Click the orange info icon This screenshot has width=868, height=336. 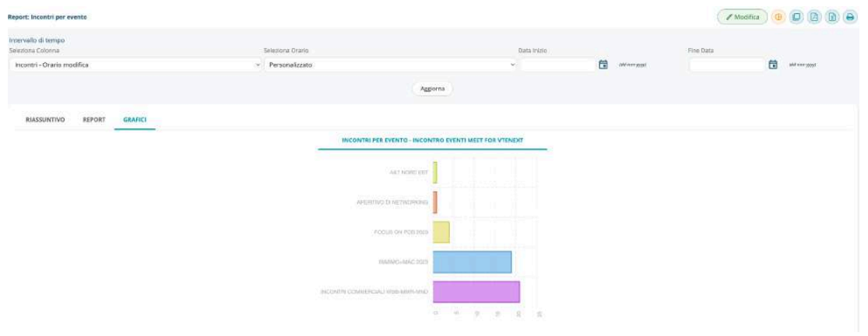click(x=778, y=17)
